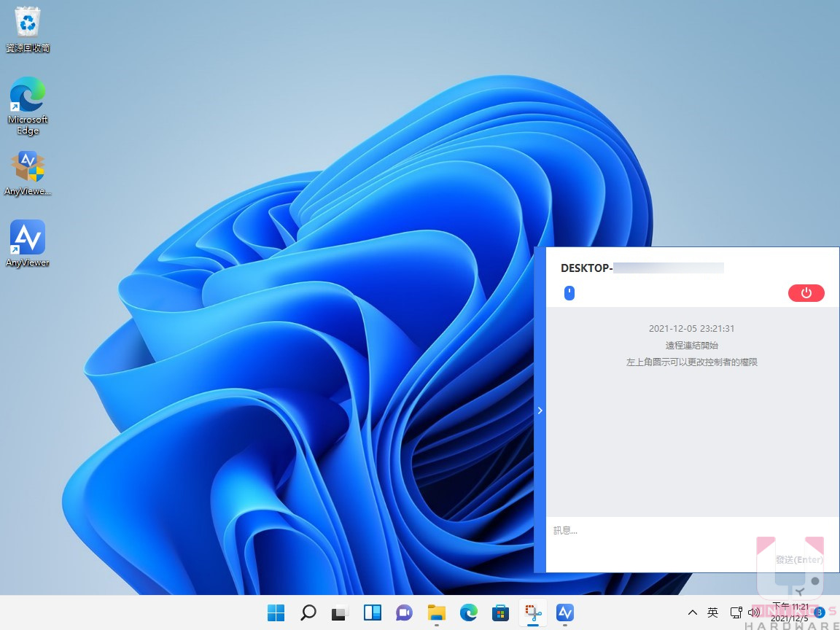Launch Microsoft Edge from taskbar
The image size is (840, 630).
click(x=469, y=612)
